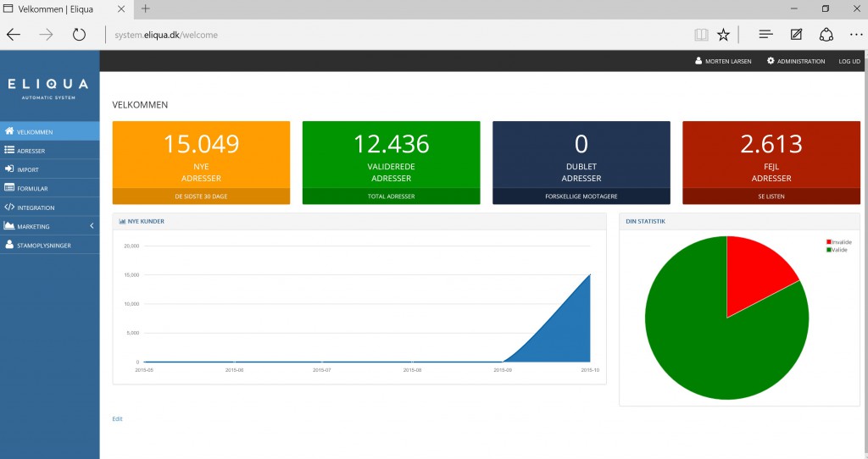Open the browser Hub lines icon
This screenshot has height=459, width=868.
pyautogui.click(x=766, y=35)
